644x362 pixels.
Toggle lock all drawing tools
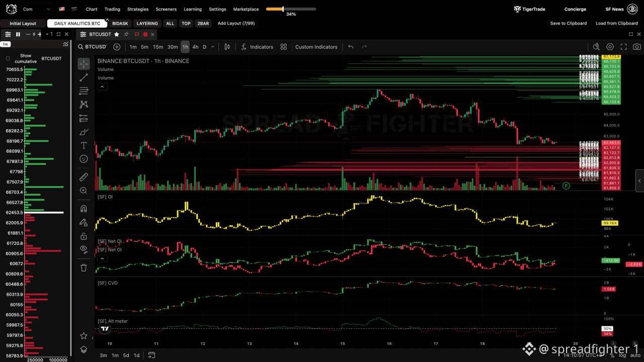tap(84, 236)
